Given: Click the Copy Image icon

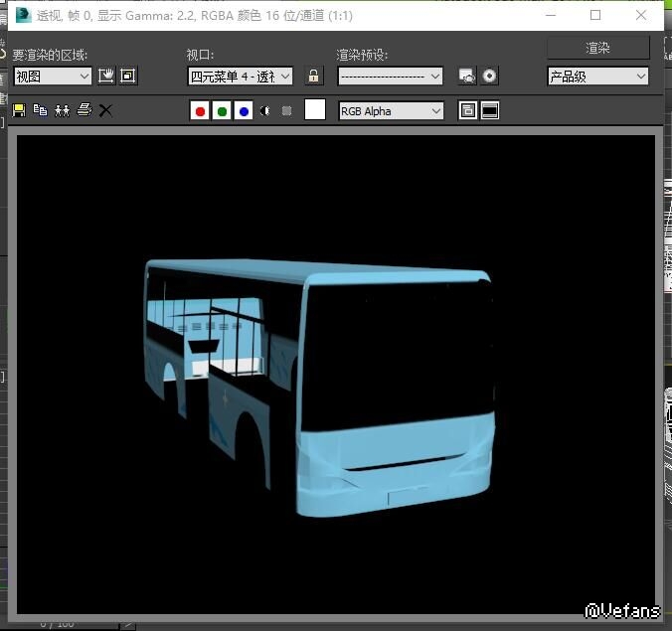Looking at the screenshot, I should pyautogui.click(x=40, y=110).
